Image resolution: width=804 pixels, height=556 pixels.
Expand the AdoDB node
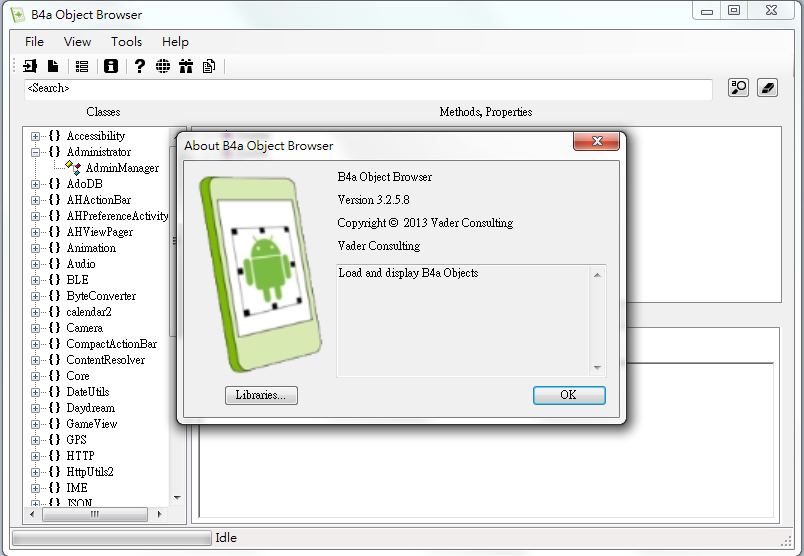pyautogui.click(x=35, y=184)
